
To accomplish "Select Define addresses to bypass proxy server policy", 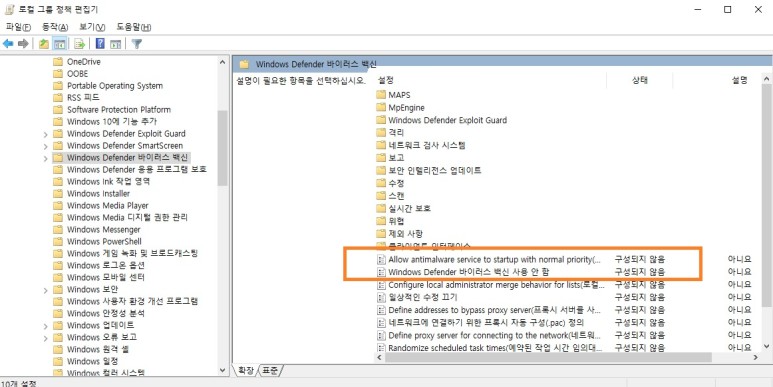I will pyautogui.click(x=494, y=310).
